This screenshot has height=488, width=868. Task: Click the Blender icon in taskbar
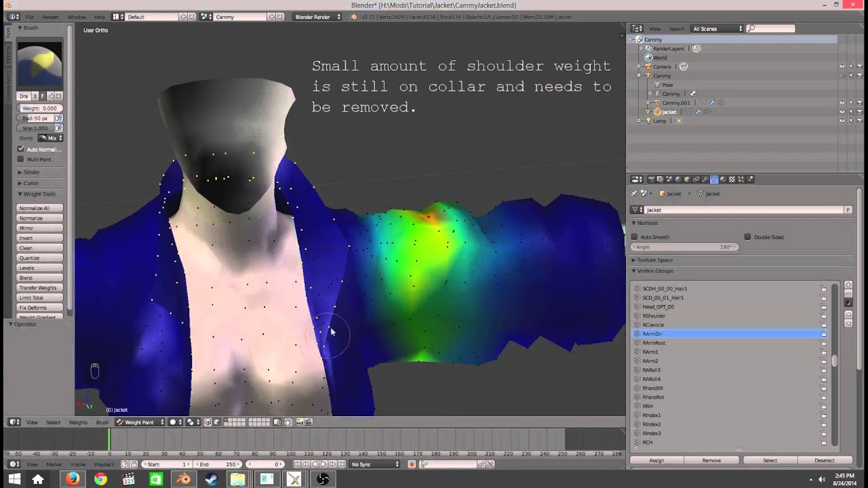coord(184,479)
